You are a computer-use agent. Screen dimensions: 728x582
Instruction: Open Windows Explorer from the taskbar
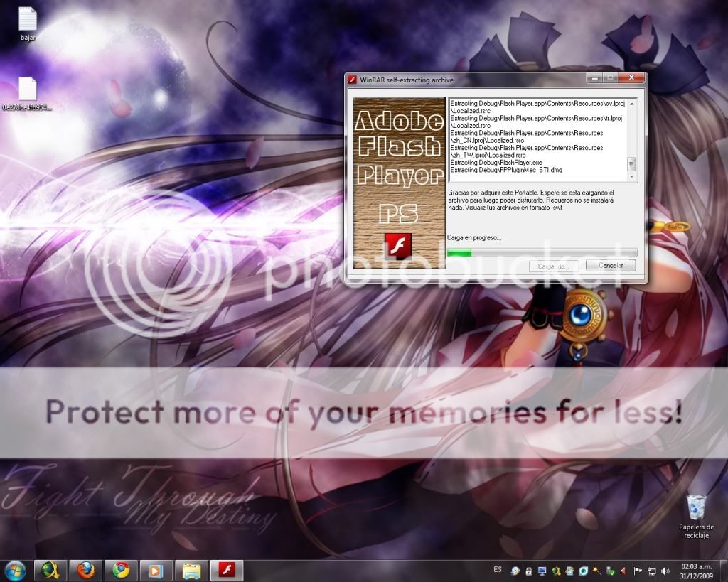click(x=192, y=571)
